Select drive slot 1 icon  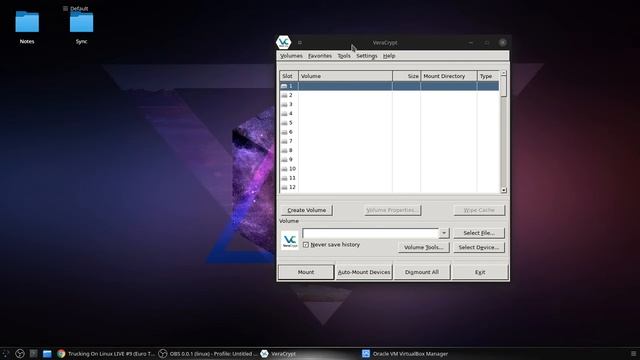[x=284, y=86]
